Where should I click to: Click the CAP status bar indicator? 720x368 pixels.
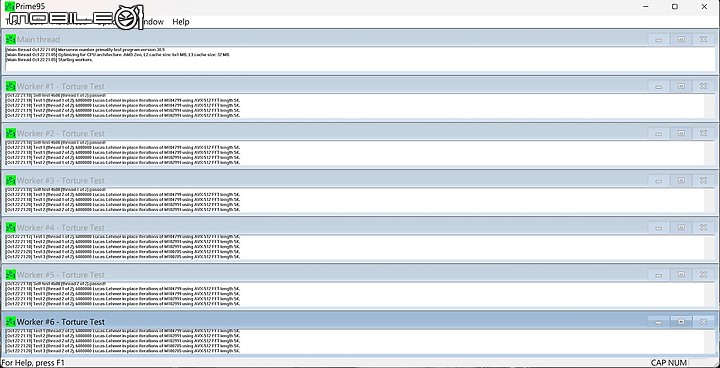pyautogui.click(x=658, y=363)
